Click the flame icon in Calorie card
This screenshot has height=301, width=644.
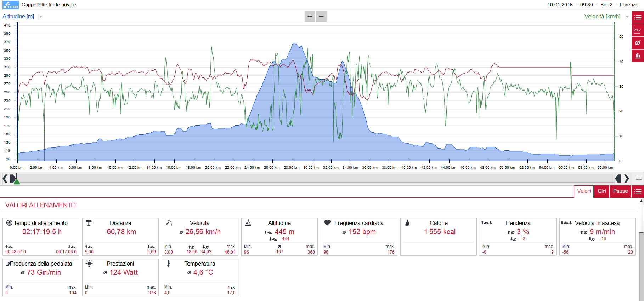click(407, 223)
